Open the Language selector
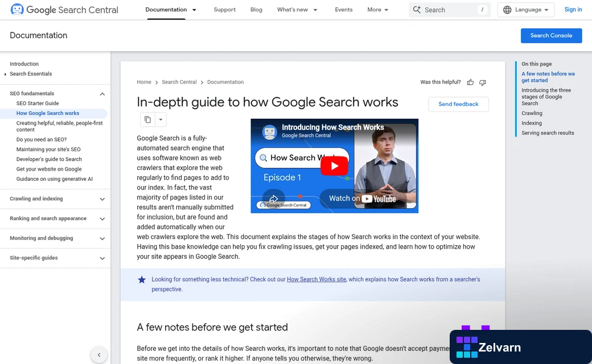592x364 pixels. 525,10
